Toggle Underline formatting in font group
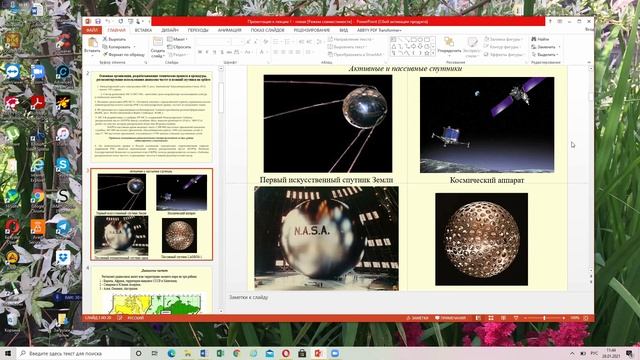Image resolution: width=640 pixels, height=360 pixels. point(215,52)
